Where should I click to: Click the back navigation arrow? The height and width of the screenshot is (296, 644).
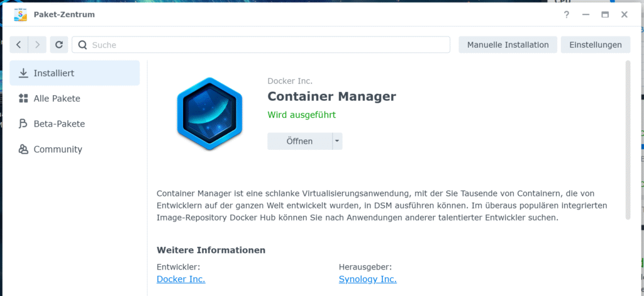coord(19,45)
